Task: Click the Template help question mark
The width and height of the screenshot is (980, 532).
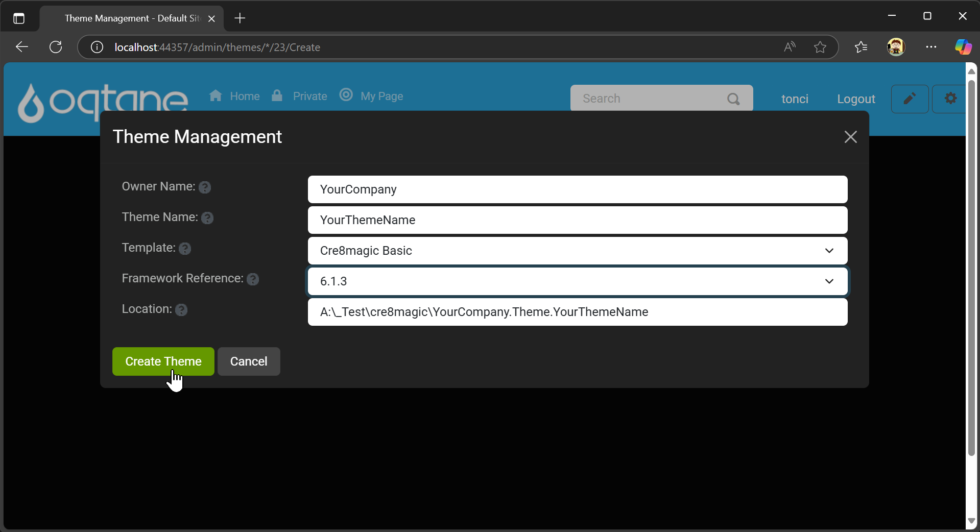Action: 185,249
